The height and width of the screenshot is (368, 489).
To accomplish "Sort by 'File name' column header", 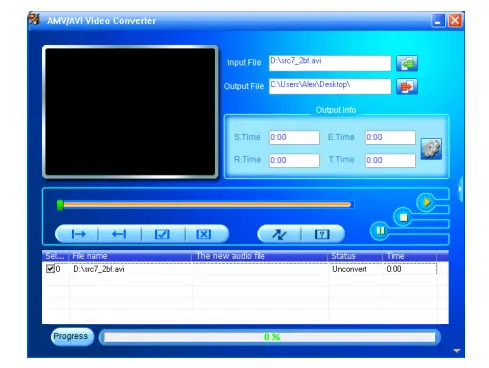I will [x=130, y=256].
